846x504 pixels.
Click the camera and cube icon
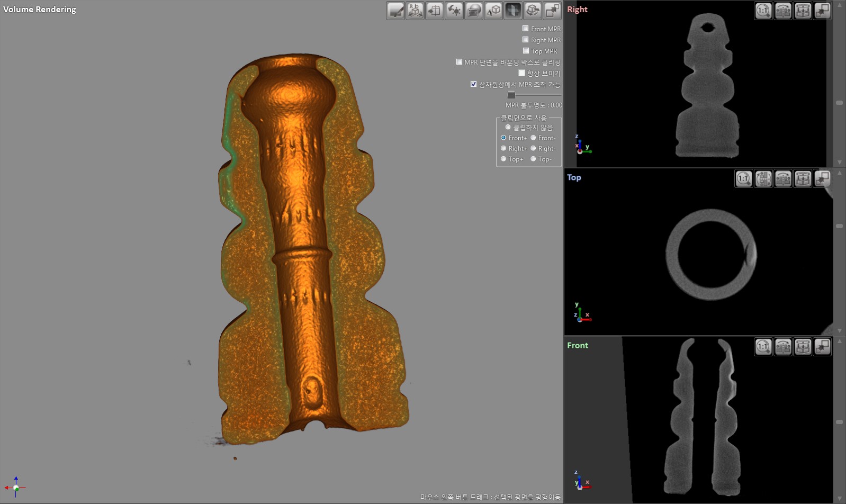pos(493,11)
